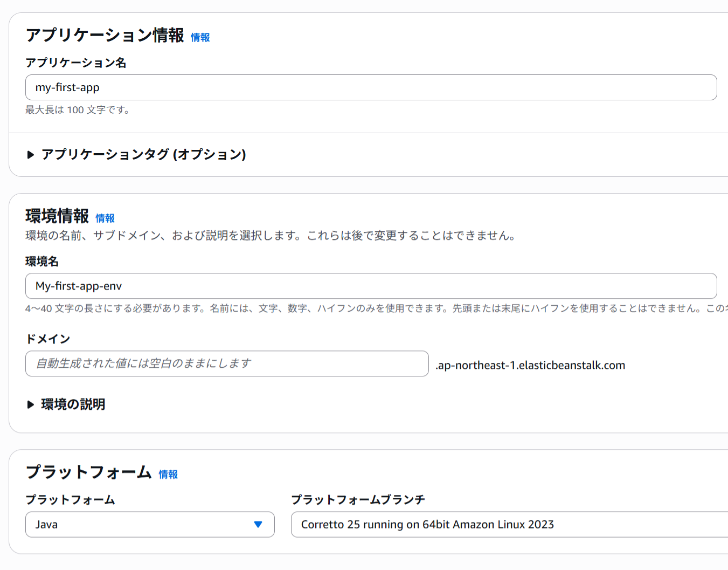728x570 pixels.
Task: Click the 環境名 field showing My-first-app-env
Action: 371,286
